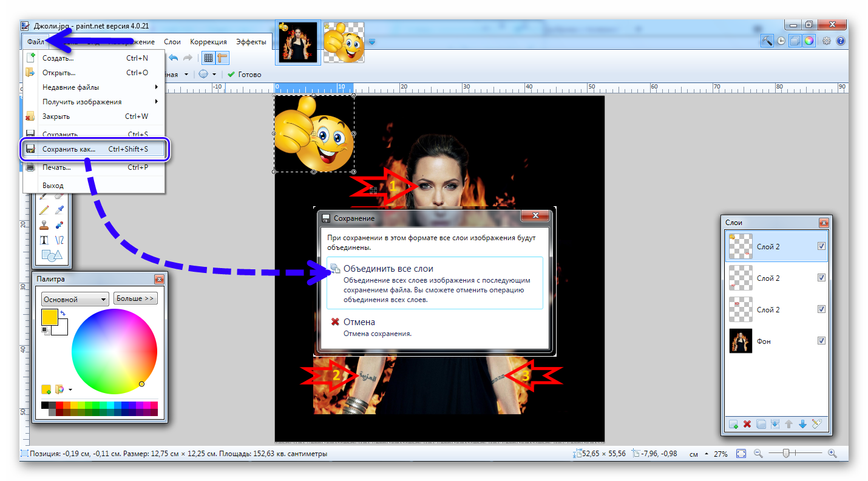Toggle rulers icon in toolbar
868x481 pixels.
[x=222, y=58]
